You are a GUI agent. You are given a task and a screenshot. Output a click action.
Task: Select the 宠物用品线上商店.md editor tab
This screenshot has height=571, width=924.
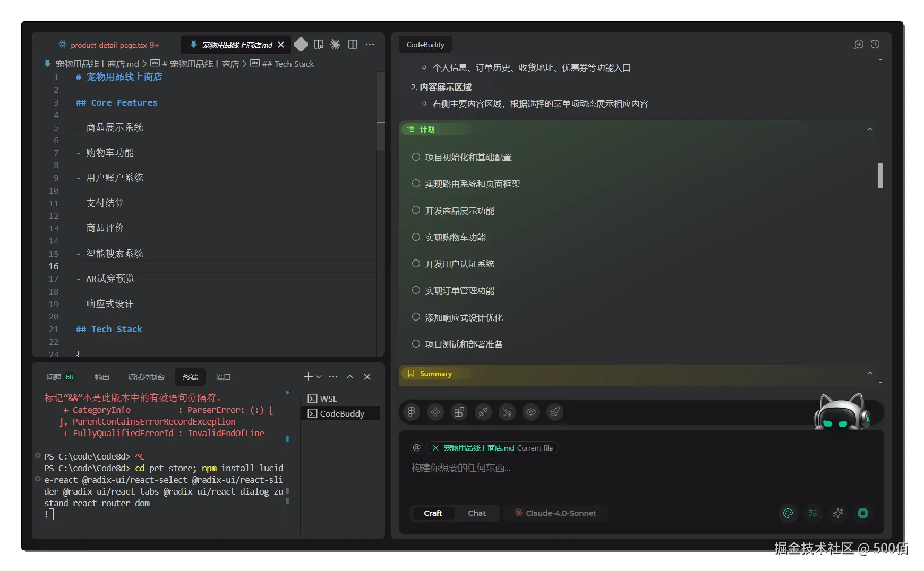[x=237, y=45]
